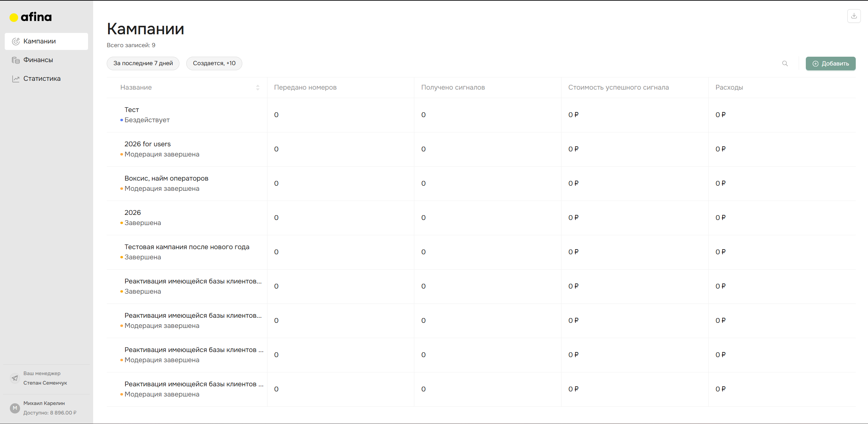
Task: Click Михаил Карелин profile name
Action: coord(44,403)
